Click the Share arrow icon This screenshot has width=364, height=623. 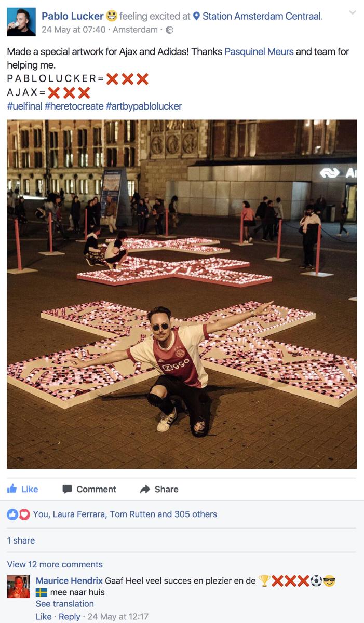(x=145, y=489)
